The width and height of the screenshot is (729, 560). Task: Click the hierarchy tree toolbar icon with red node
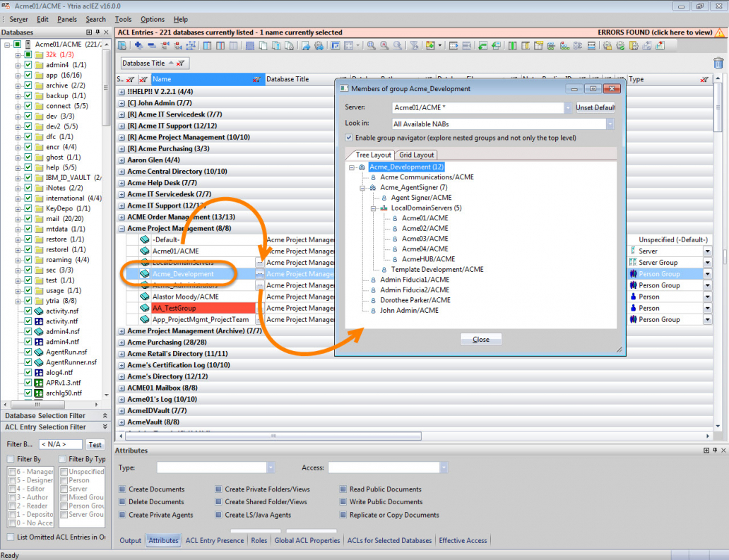point(565,45)
